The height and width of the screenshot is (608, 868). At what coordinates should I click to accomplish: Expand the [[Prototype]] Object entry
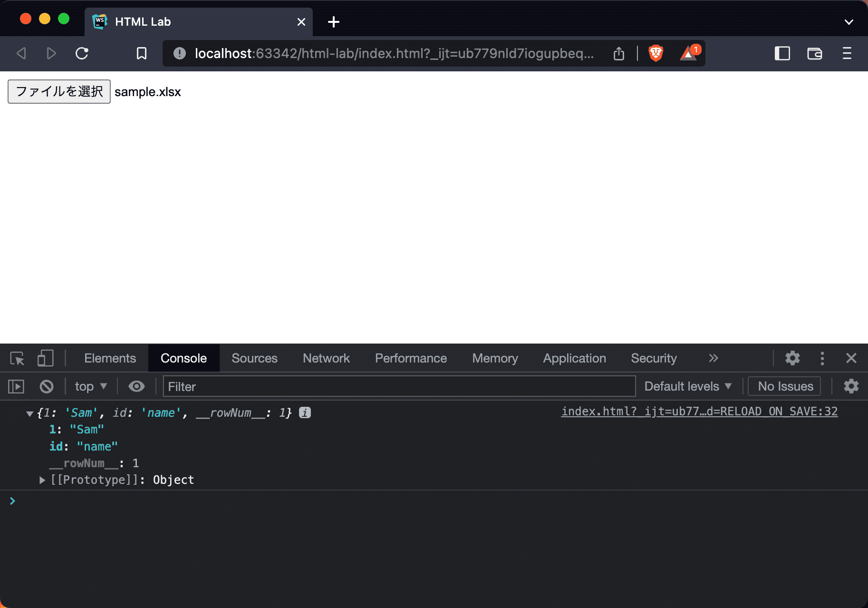[42, 480]
